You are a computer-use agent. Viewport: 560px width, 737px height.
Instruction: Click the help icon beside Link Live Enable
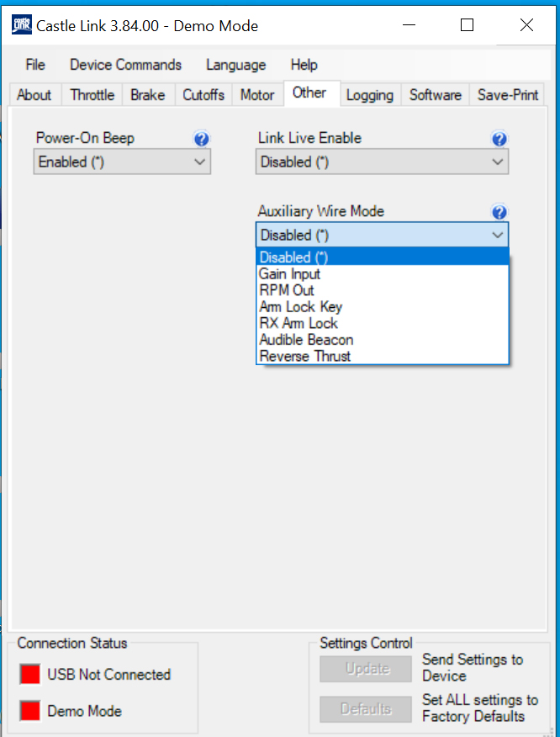pyautogui.click(x=499, y=139)
